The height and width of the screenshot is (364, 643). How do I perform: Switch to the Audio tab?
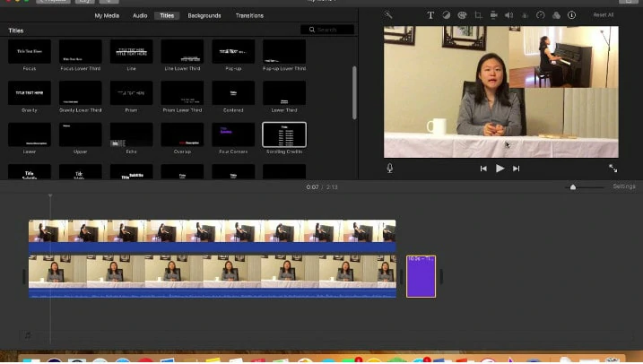coord(140,15)
